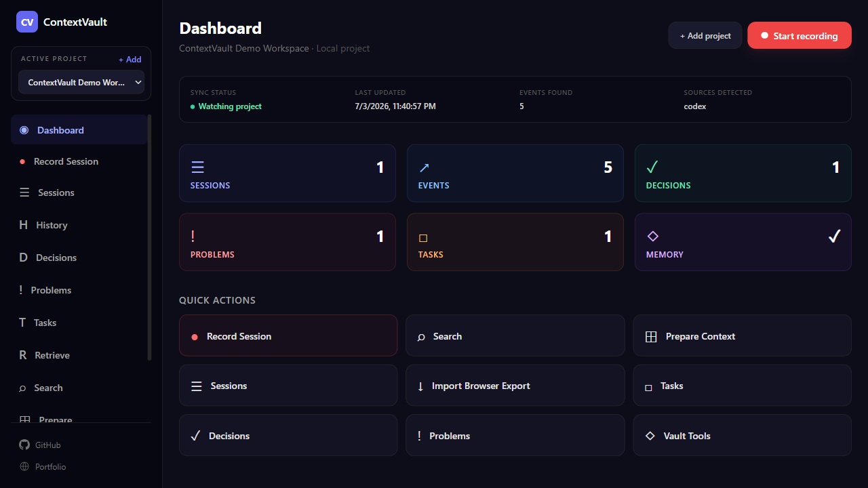Open Tasks in sidebar navigation

click(x=79, y=323)
